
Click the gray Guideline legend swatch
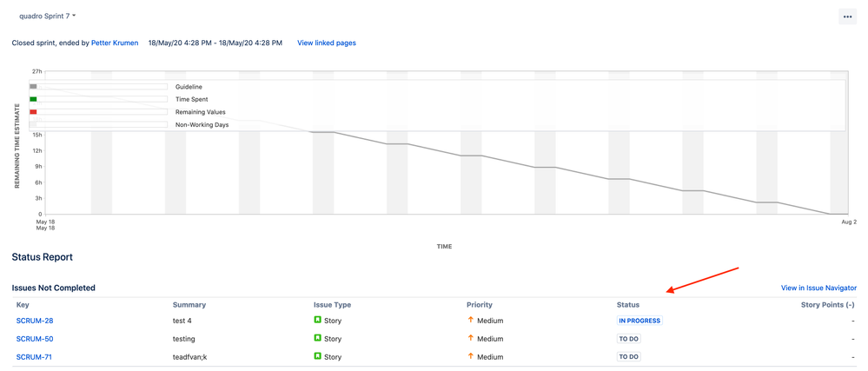[33, 87]
